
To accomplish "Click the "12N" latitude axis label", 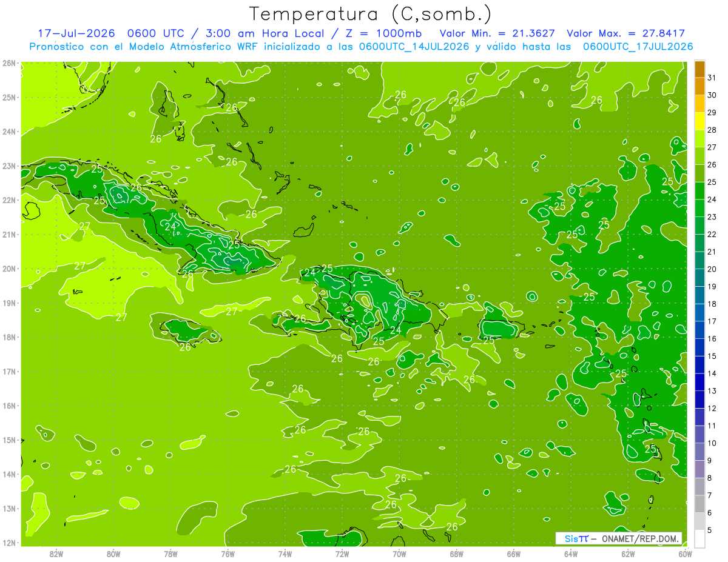I will (x=9, y=543).
